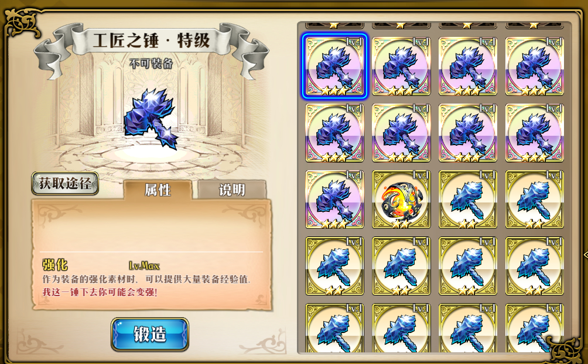Click the fire orb two-star item
Viewport: 588px width, 364px height.
point(401,200)
